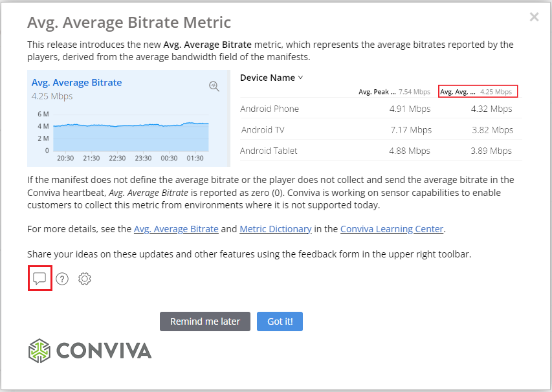This screenshot has width=552, height=392.
Task: Click the Conviva logo
Action: 90,351
